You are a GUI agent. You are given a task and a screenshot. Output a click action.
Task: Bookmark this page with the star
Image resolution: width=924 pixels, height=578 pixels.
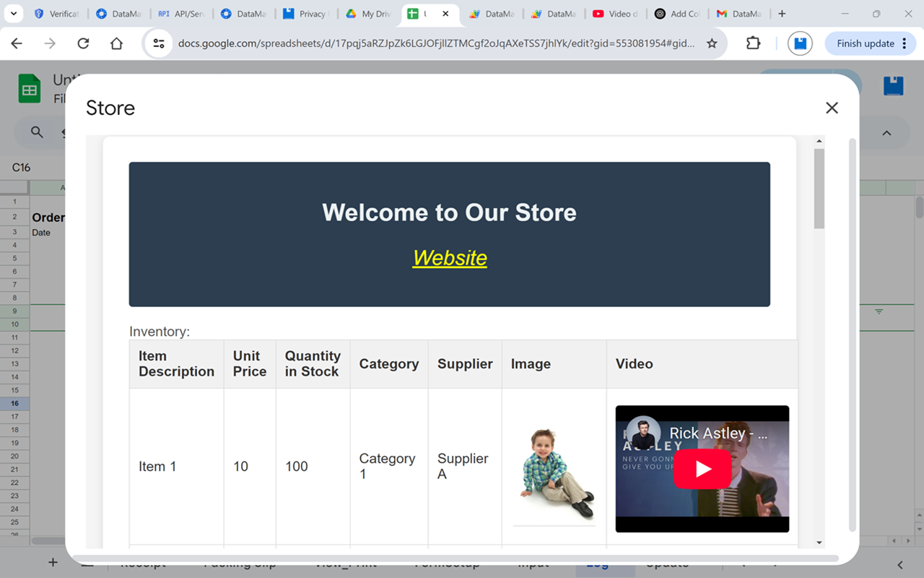click(712, 43)
